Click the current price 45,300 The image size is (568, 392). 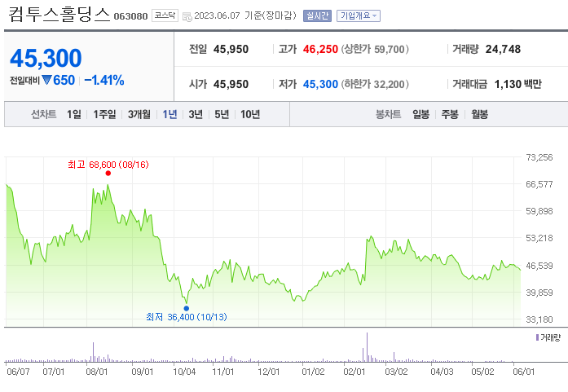[46, 58]
